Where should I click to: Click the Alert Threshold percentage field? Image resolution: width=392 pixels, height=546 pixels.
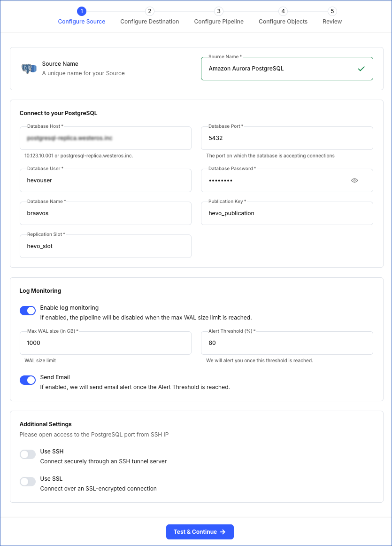tap(287, 343)
